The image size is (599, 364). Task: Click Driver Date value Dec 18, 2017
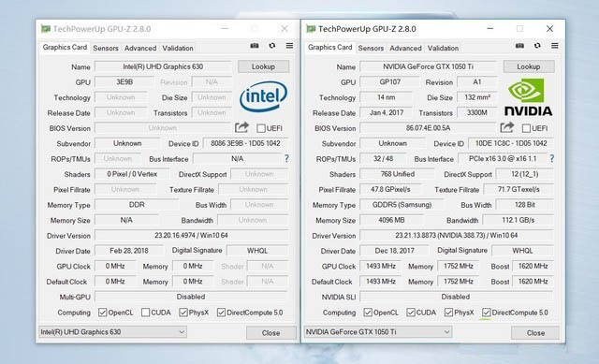click(x=394, y=251)
